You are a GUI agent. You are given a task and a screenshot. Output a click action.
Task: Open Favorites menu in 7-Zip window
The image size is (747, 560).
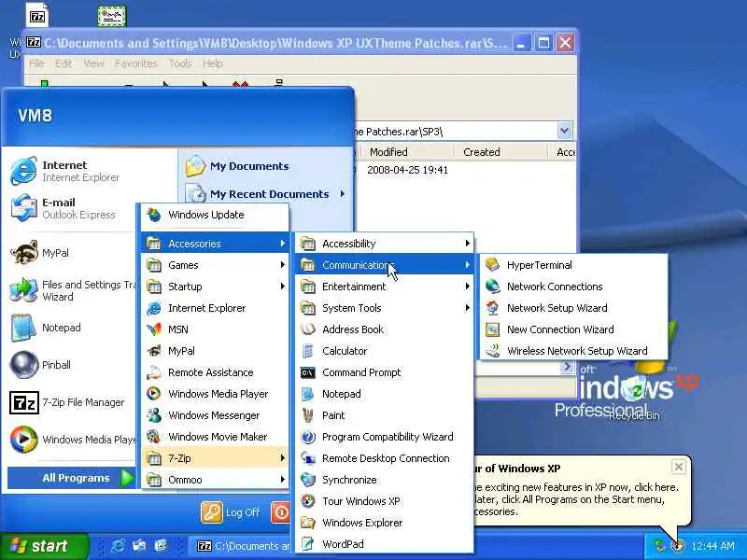[135, 63]
